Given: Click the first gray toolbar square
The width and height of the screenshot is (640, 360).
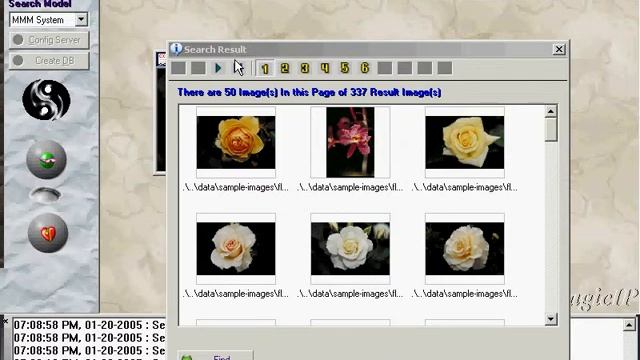Looking at the screenshot, I should pyautogui.click(x=178, y=68).
